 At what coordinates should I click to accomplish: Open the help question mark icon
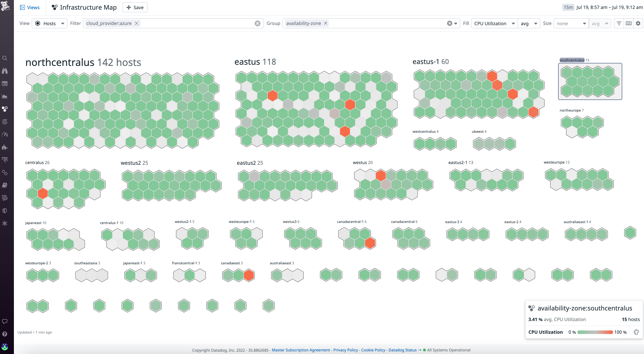pyautogui.click(x=5, y=334)
